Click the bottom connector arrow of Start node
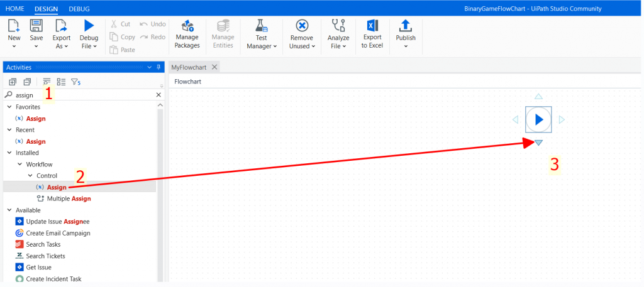Screen dimensions: 644x287 point(539,143)
